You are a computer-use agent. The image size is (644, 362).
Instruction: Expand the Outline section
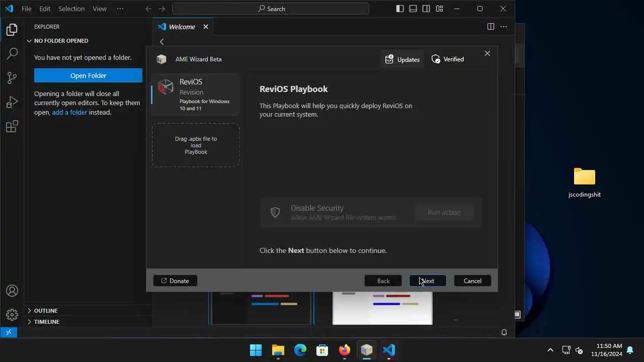[x=88, y=311]
